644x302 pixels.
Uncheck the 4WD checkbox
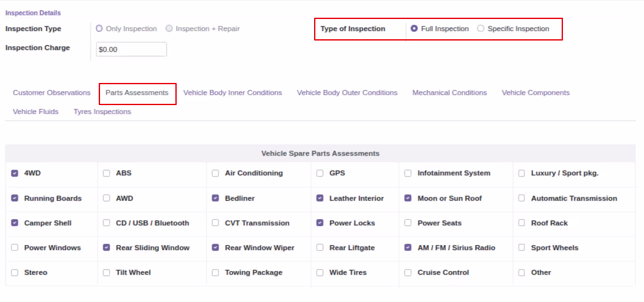click(15, 173)
